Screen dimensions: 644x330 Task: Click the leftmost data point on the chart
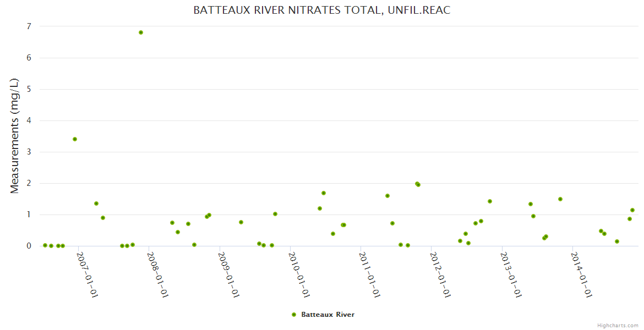click(45, 245)
